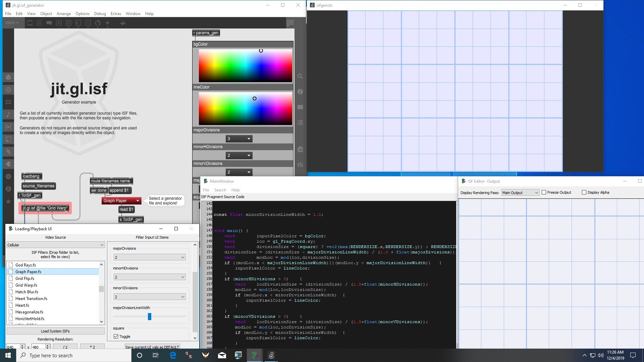The height and width of the screenshot is (362, 644).
Task: Click the Debug menu in jit.gl.isf
Action: click(100, 14)
